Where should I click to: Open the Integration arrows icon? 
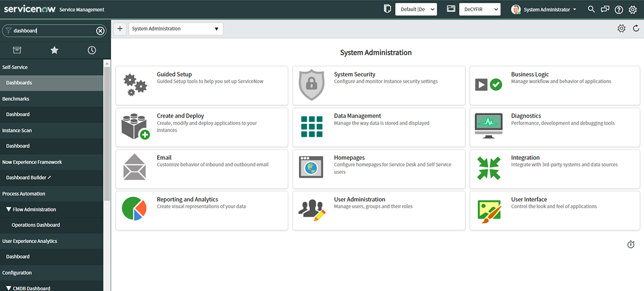(x=488, y=168)
